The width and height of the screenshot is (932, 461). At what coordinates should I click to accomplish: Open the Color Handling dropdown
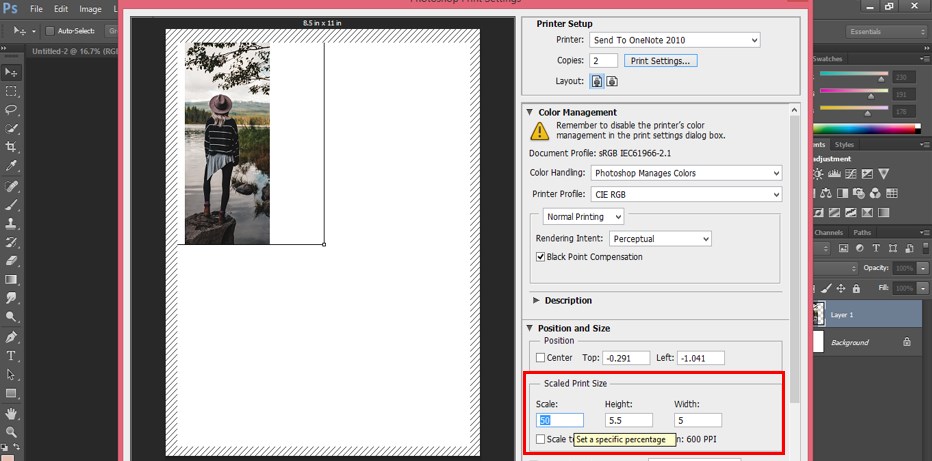[x=687, y=173]
